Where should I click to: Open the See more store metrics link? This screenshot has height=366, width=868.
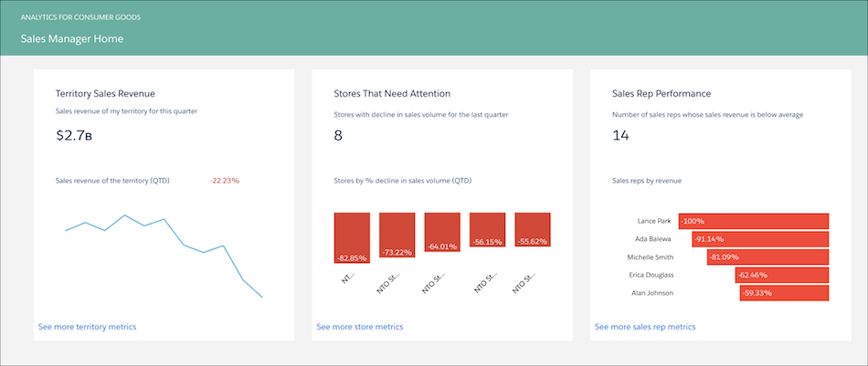(x=359, y=326)
